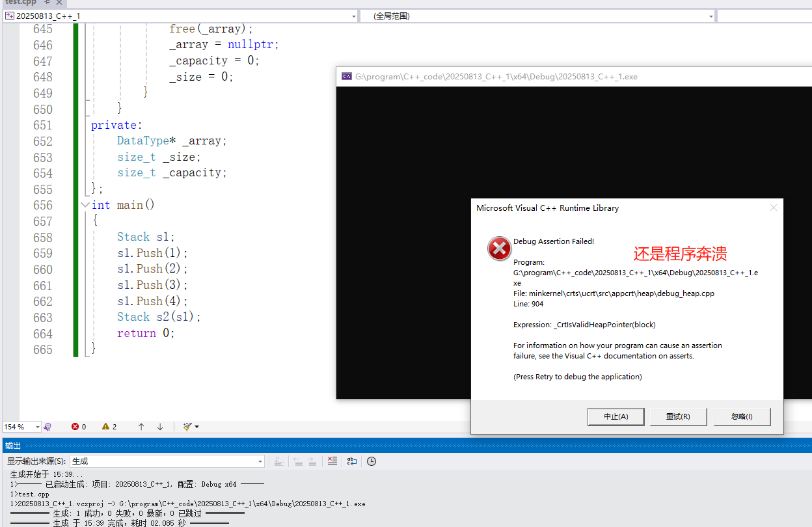
Task: Open the members dropdown at top right
Action: (x=765, y=16)
